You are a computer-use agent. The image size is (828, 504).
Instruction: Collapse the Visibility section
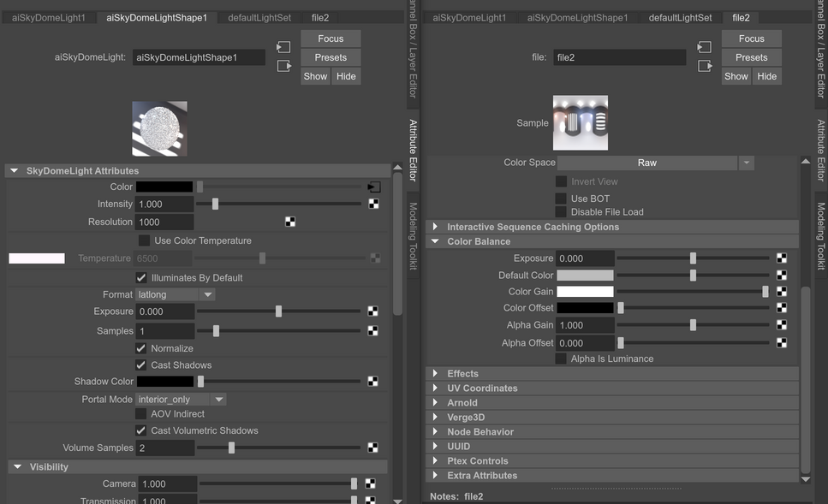click(17, 467)
